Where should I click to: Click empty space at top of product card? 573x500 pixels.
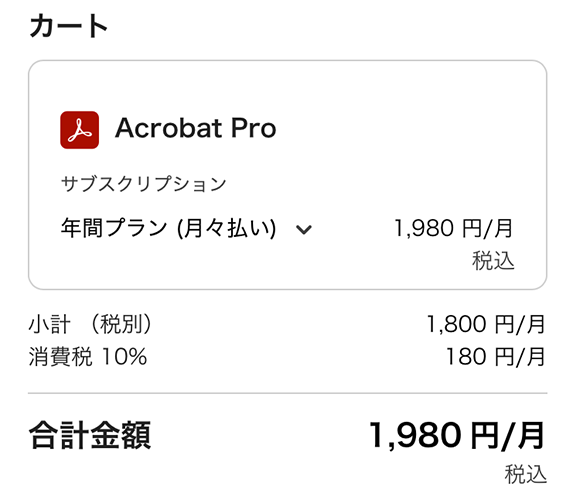pos(288,86)
